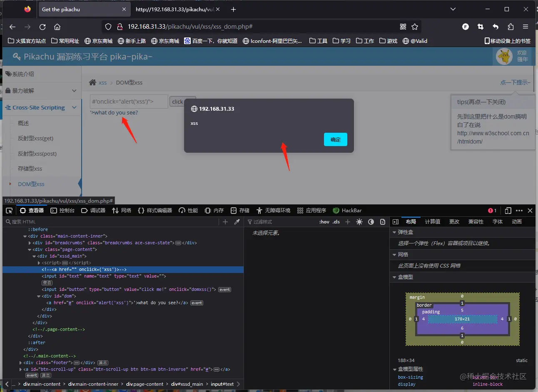The width and height of the screenshot is (538, 392).
Task: Open the 网络 panel
Action: [x=122, y=211]
